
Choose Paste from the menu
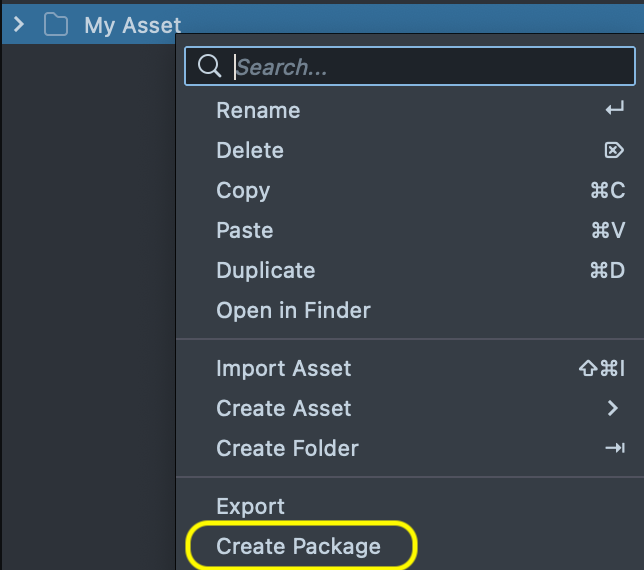point(245,230)
